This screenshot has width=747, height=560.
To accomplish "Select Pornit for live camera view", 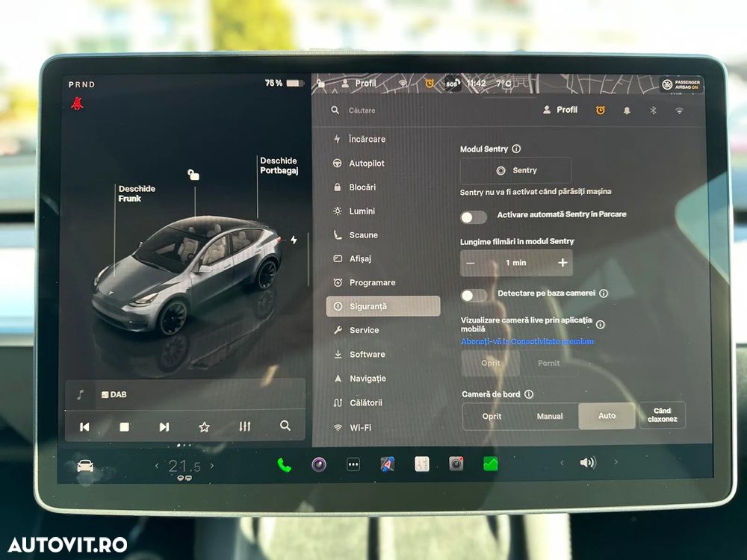I will 548,363.
